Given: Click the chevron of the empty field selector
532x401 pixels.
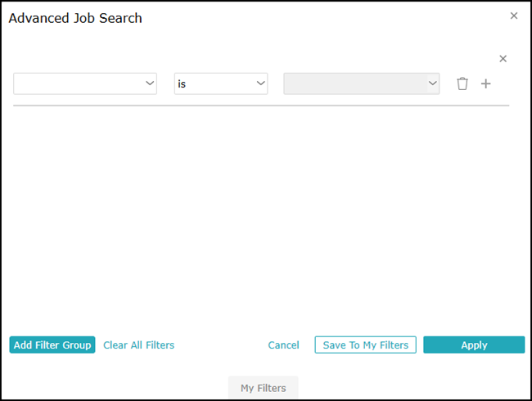Looking at the screenshot, I should click(150, 83).
